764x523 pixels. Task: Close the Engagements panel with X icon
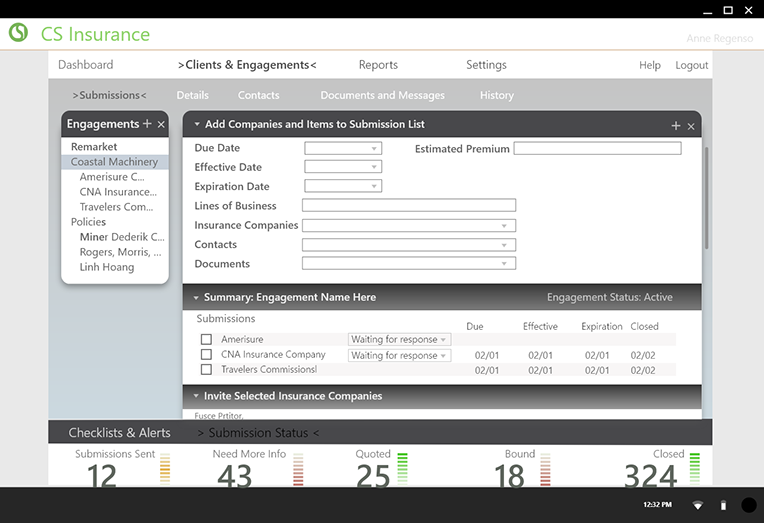161,125
